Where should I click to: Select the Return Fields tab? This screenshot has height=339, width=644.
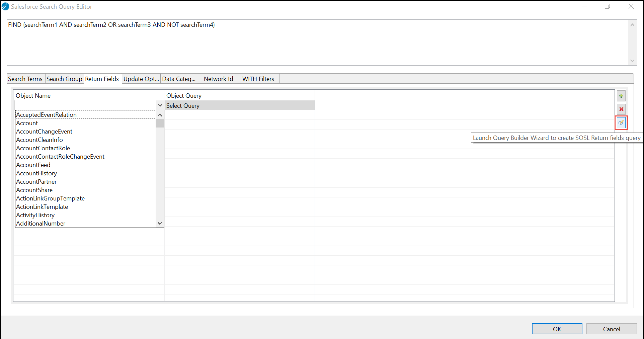click(102, 79)
